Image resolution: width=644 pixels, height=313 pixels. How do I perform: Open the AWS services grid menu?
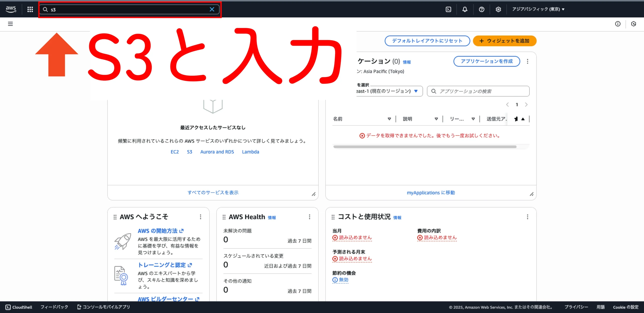[30, 9]
